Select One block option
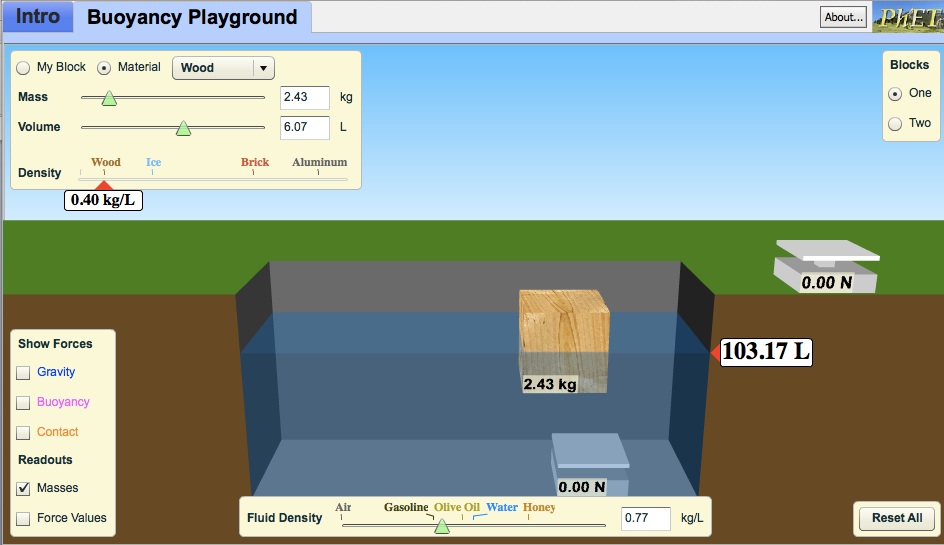Viewport: 944px width, 545px height. pyautogui.click(x=895, y=94)
